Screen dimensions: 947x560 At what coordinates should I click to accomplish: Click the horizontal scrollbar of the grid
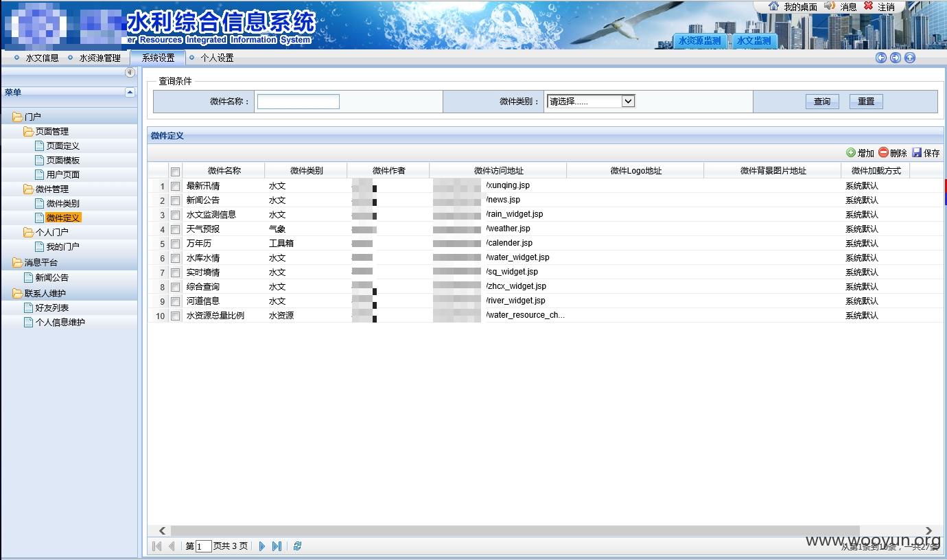click(x=546, y=530)
